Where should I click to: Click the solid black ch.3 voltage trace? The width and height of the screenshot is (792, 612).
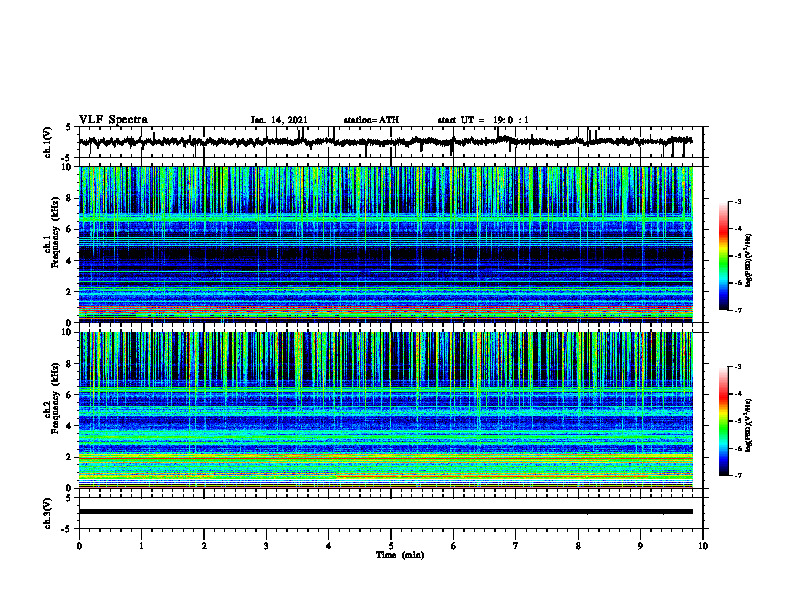point(385,512)
